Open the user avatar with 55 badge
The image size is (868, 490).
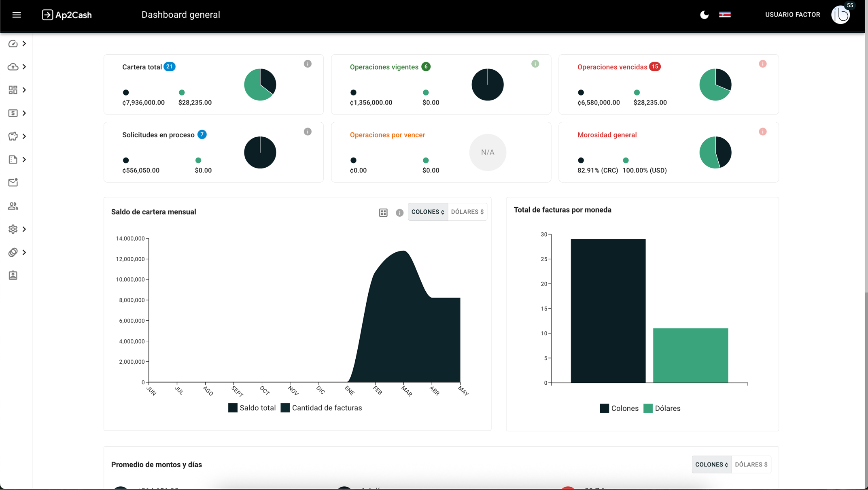[x=840, y=15]
